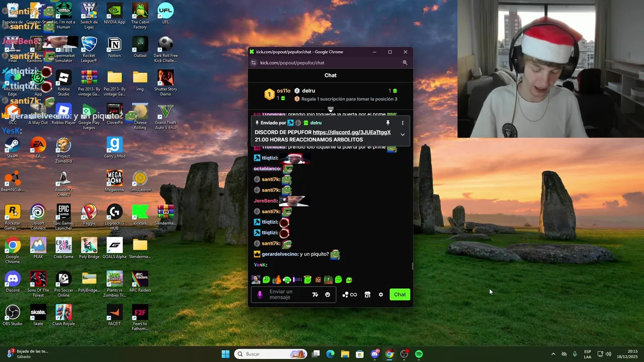Screen dimensions: 644x362
Task: Open Microsoft Edge from the taskbar
Action: tap(330, 354)
